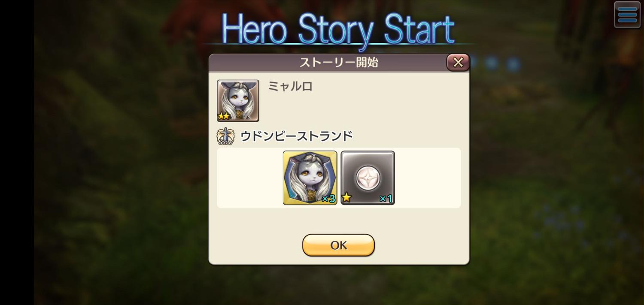
Task: Tap the ウドンビーストランド story name
Action: point(297,136)
